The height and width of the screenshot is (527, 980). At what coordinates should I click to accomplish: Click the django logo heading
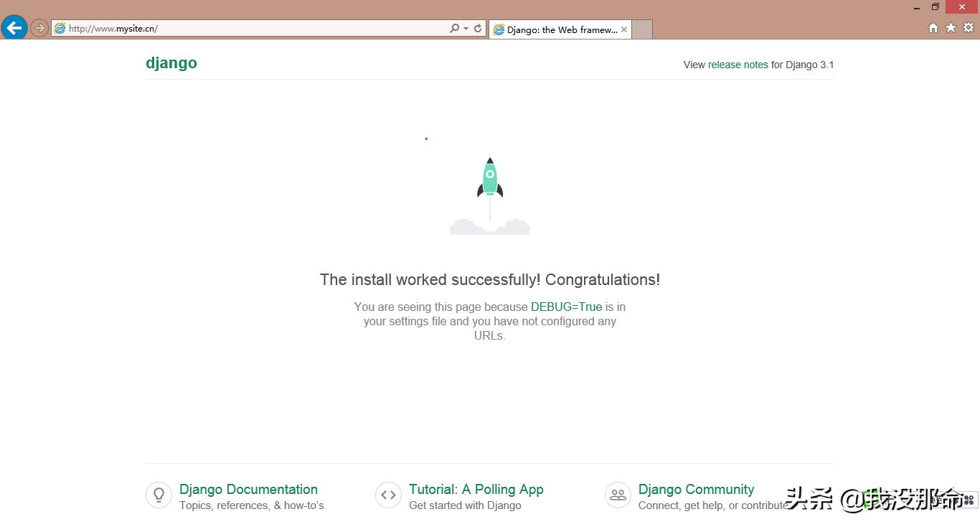[171, 63]
